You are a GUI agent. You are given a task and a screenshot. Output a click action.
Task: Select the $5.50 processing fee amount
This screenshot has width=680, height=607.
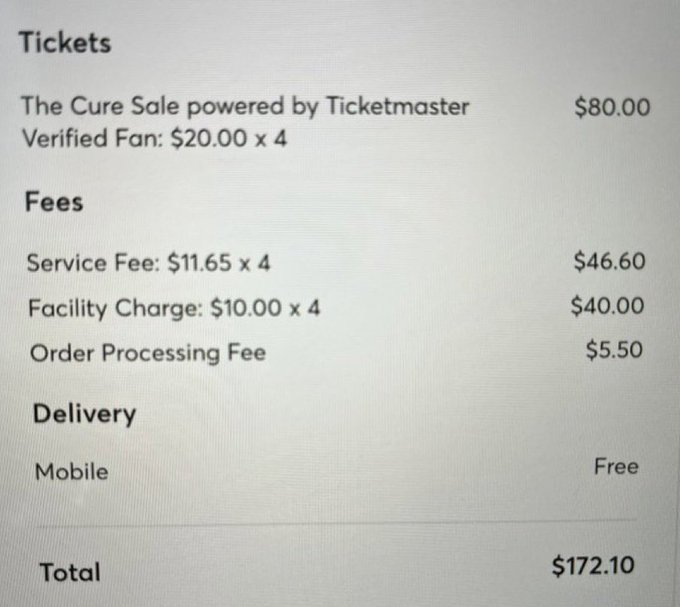(615, 350)
